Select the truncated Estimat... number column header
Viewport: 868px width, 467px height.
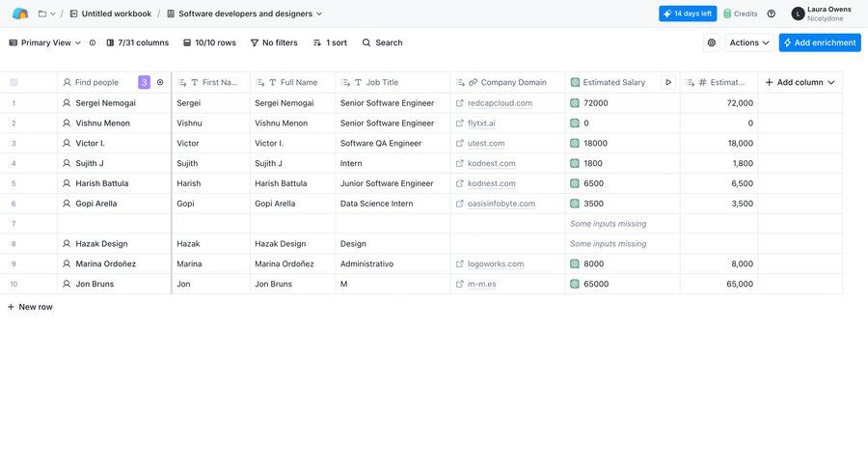click(719, 82)
